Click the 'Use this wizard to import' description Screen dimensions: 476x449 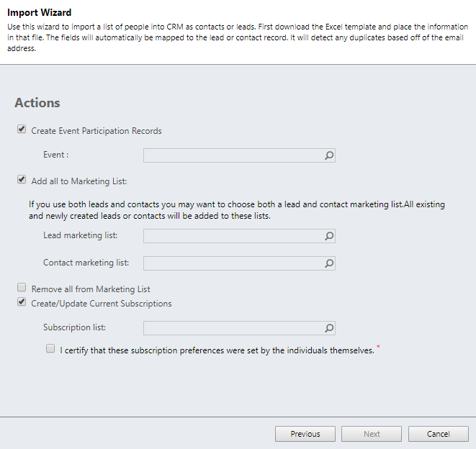[x=238, y=37]
